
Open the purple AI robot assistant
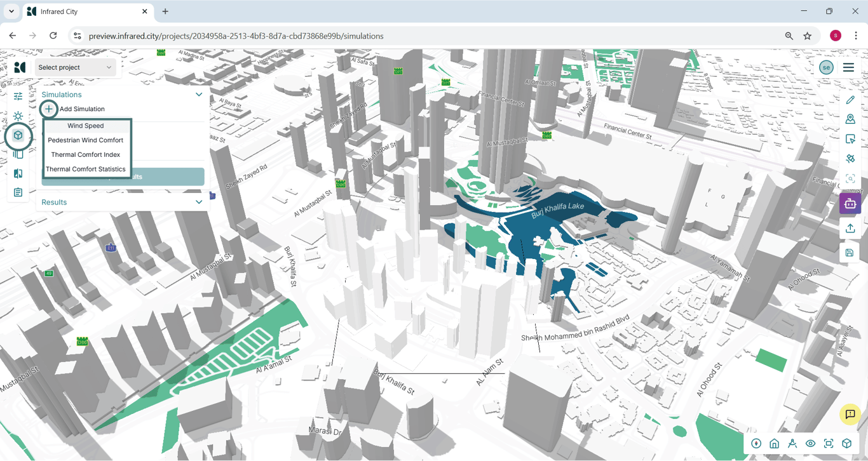click(850, 204)
